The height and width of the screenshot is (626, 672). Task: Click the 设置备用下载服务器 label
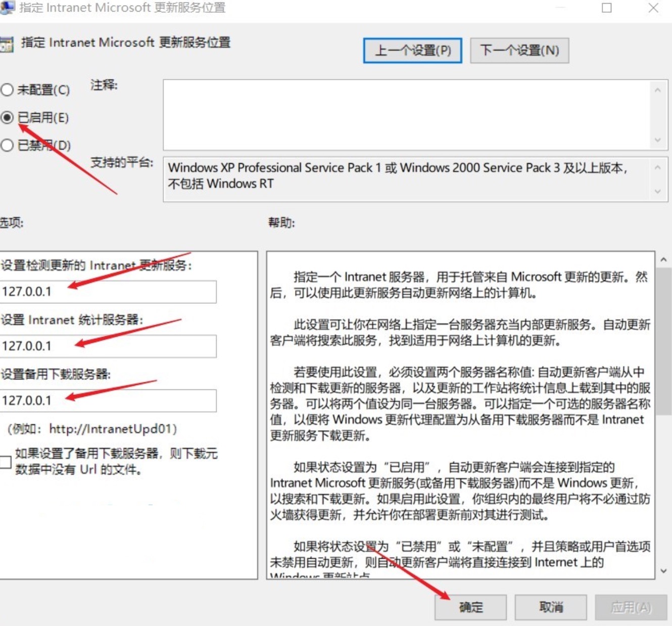tap(56, 374)
